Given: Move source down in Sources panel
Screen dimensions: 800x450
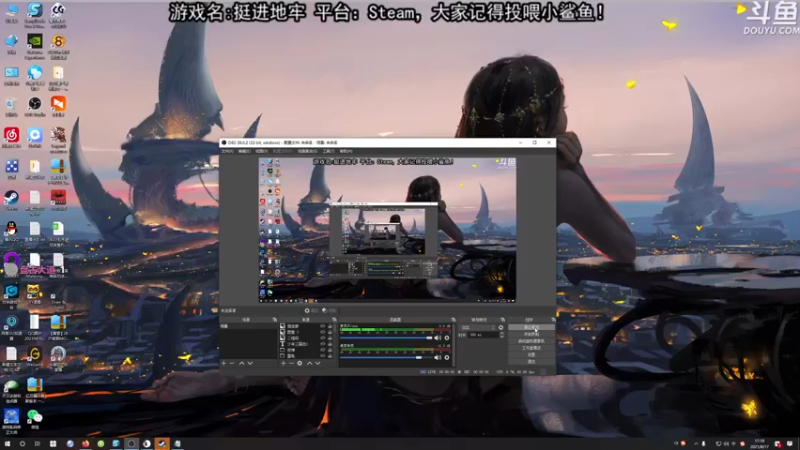Looking at the screenshot, I should click(x=317, y=363).
